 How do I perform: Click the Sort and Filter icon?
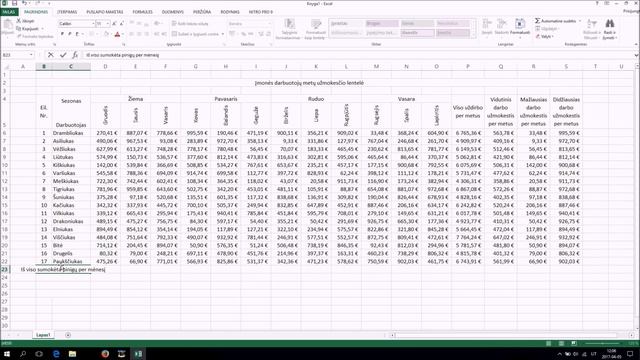pos(591,24)
